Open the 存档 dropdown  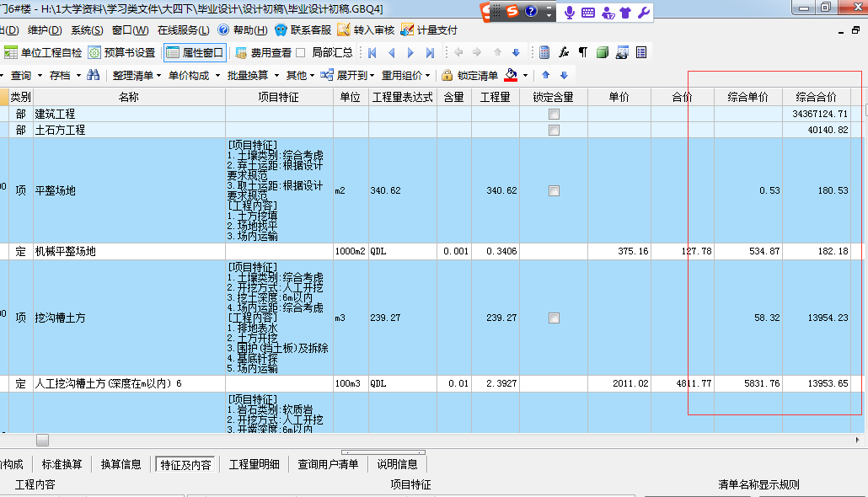point(65,75)
